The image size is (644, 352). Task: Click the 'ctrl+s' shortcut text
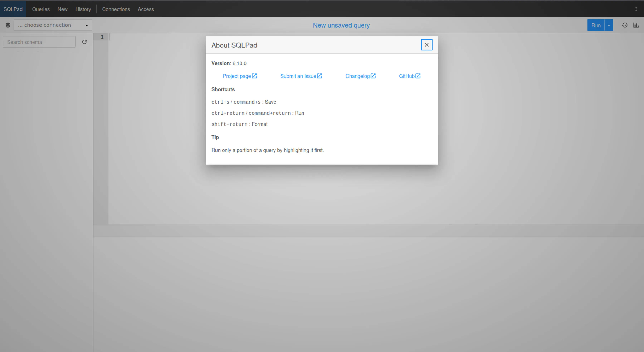tap(220, 102)
